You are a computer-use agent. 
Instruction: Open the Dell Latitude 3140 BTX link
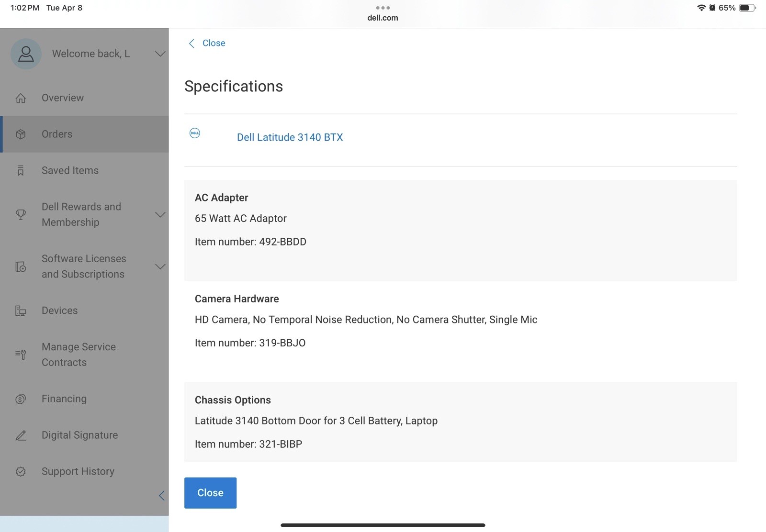click(290, 137)
